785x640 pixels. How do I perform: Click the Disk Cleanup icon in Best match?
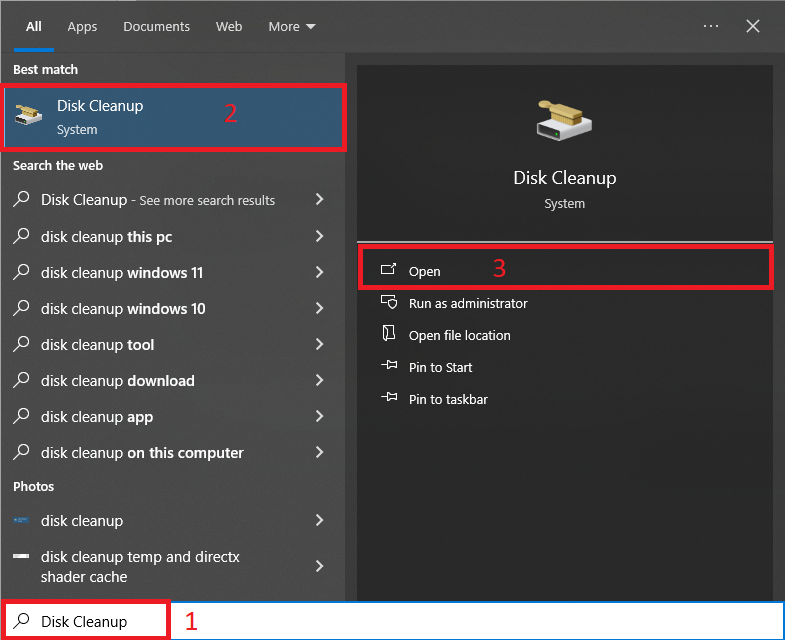click(x=28, y=117)
